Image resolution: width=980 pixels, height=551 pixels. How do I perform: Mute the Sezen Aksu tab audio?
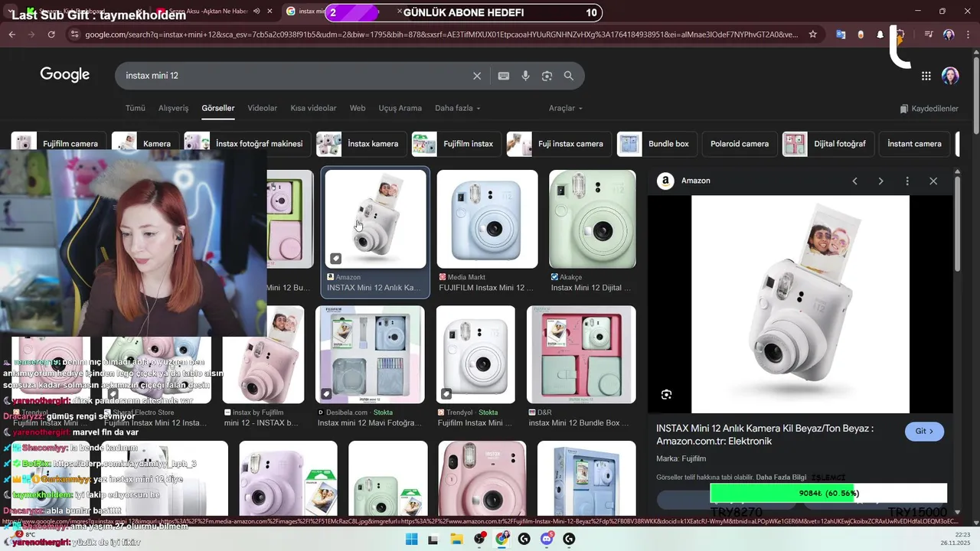click(x=256, y=11)
